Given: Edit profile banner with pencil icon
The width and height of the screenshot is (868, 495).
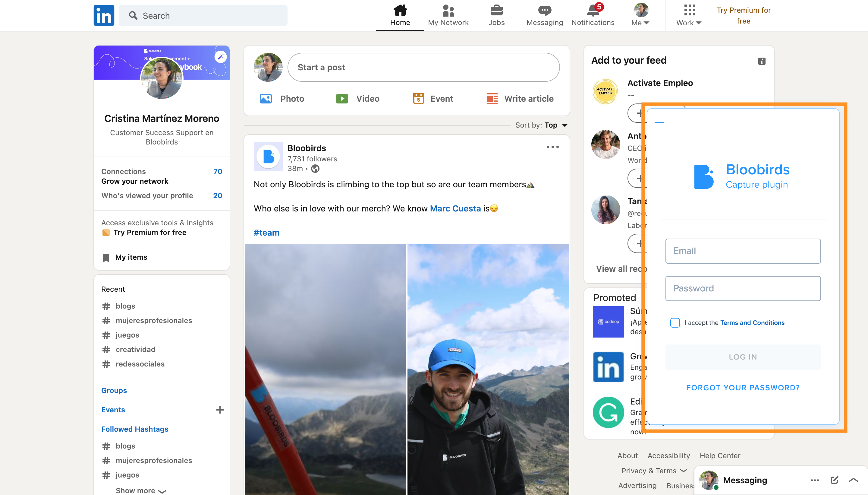Looking at the screenshot, I should [220, 56].
